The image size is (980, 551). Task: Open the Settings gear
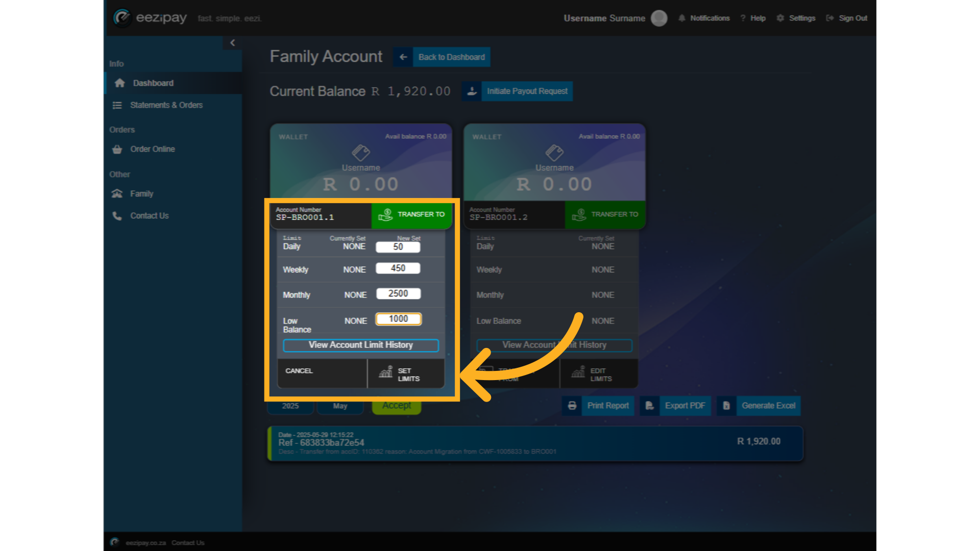click(779, 18)
